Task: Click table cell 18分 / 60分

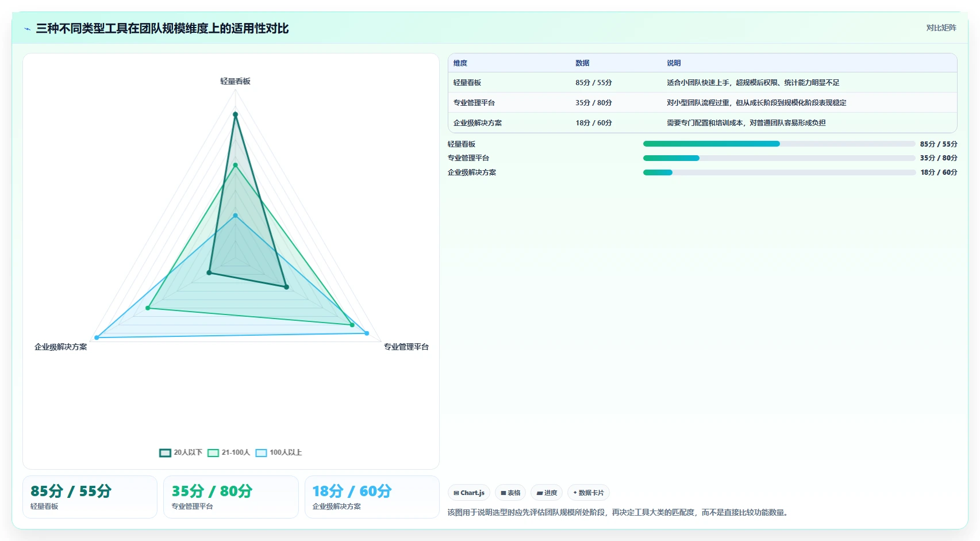Action: 594,123
